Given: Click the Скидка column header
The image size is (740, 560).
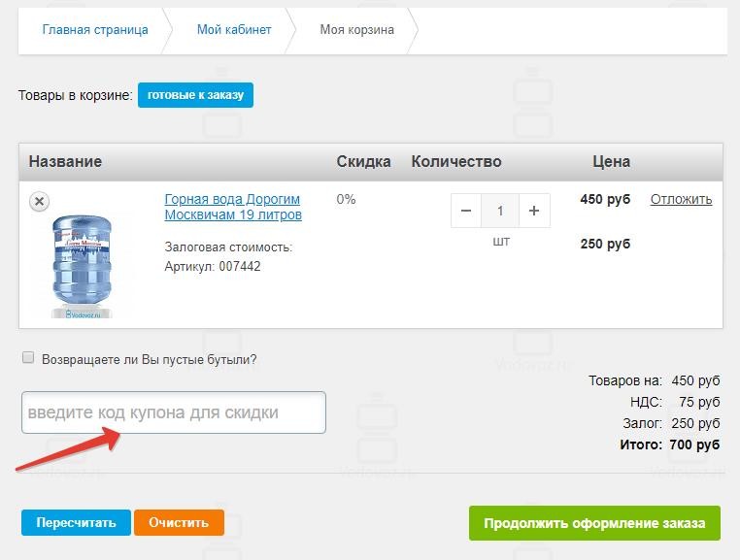Looking at the screenshot, I should pos(363,161).
